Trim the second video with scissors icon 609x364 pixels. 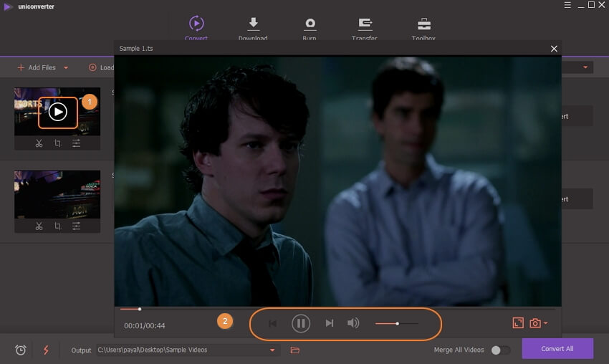(x=39, y=226)
